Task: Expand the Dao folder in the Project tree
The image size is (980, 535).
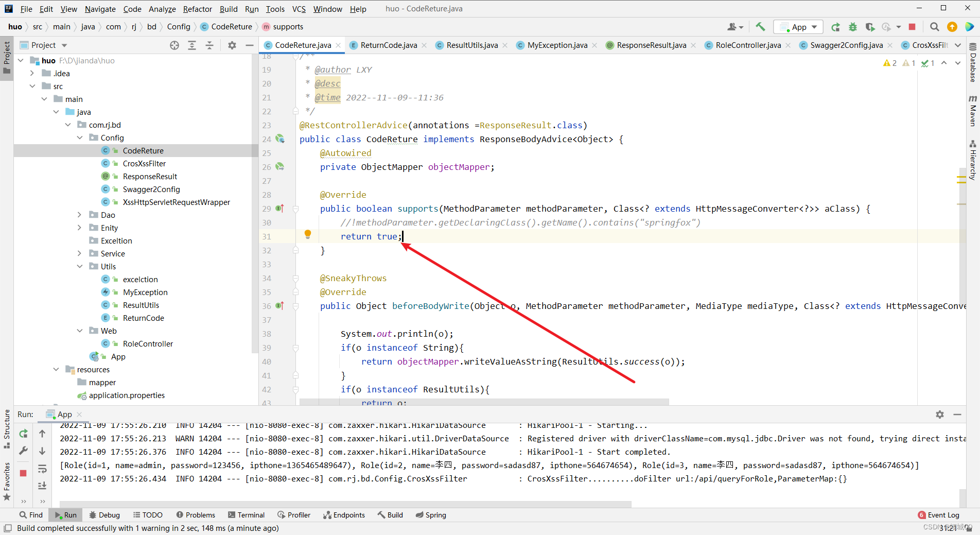Action: tap(79, 215)
